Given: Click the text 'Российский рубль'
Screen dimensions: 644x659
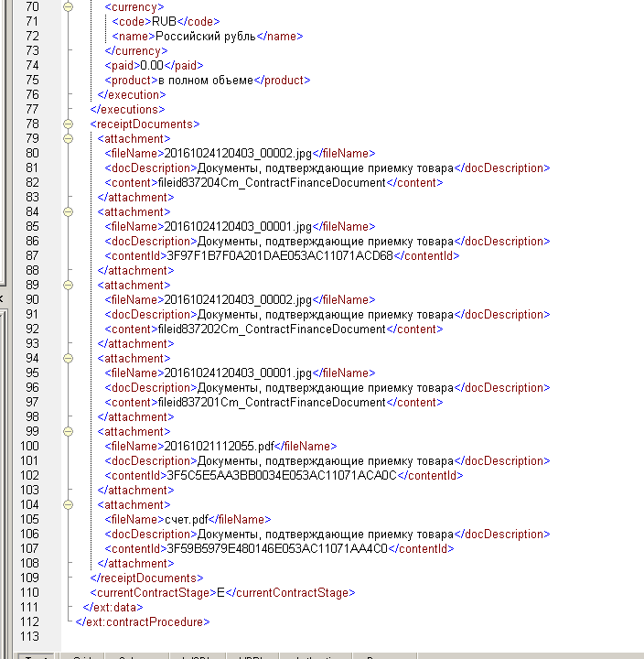Looking at the screenshot, I should 206,37.
